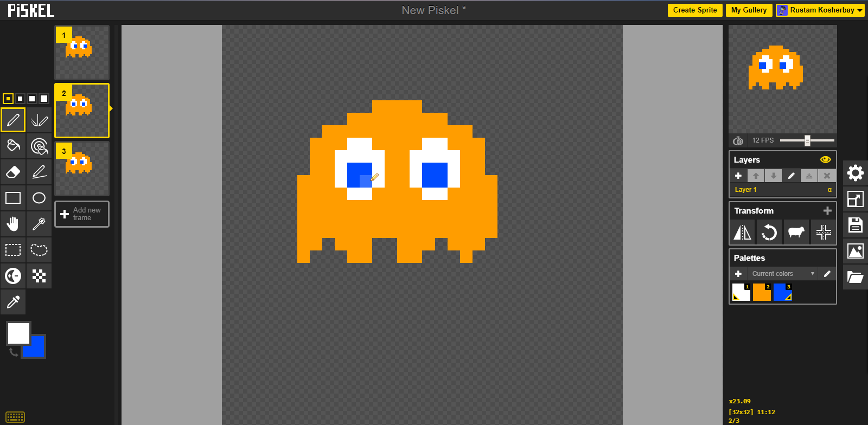
Task: Pick white palette color 1
Action: click(741, 292)
